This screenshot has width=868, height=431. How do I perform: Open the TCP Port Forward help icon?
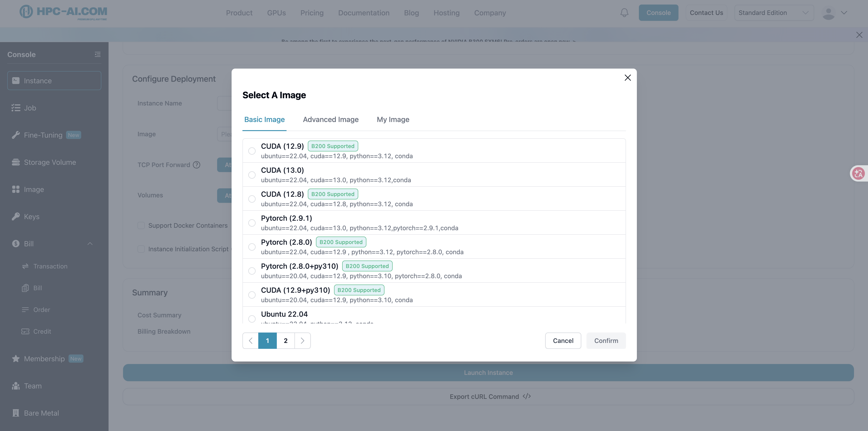197,165
